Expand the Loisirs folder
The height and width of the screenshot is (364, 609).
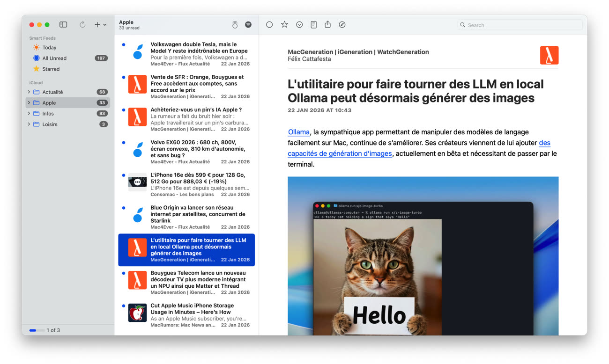pos(29,124)
